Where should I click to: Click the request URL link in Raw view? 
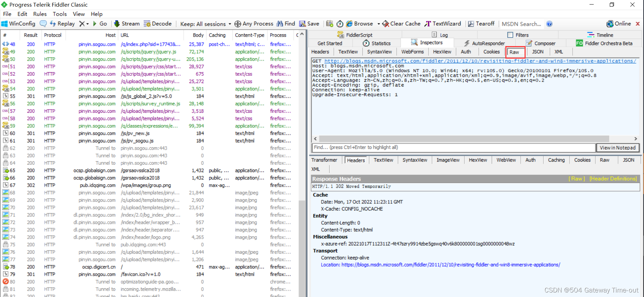click(481, 61)
